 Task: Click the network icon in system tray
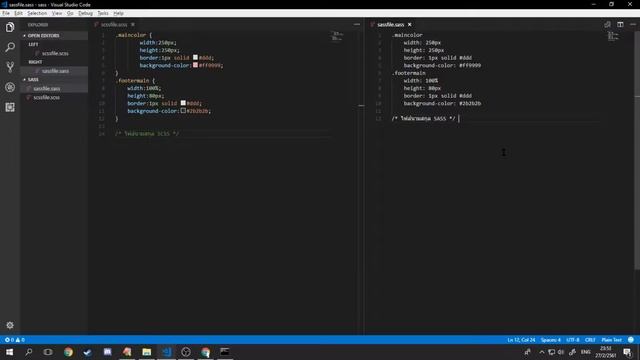(x=551, y=352)
